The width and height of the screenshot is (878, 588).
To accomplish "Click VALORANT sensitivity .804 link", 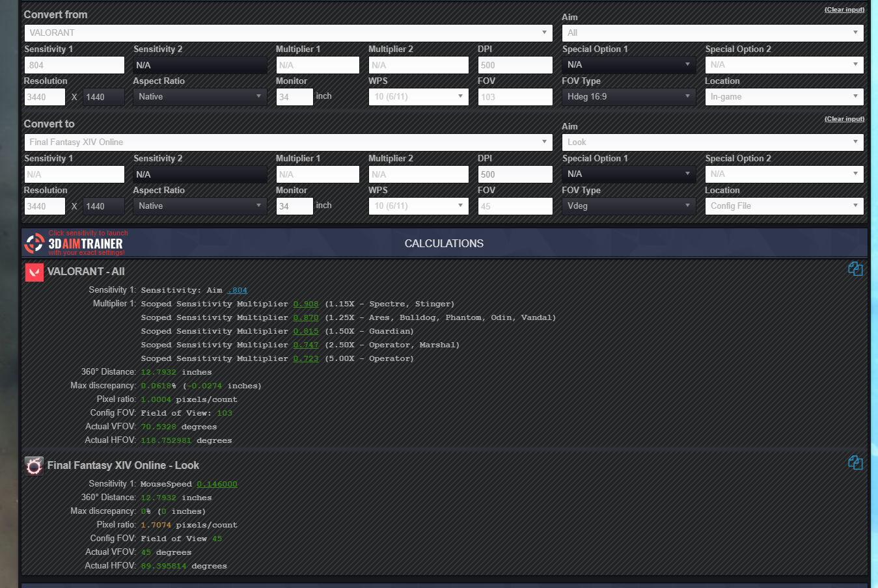I will [238, 290].
